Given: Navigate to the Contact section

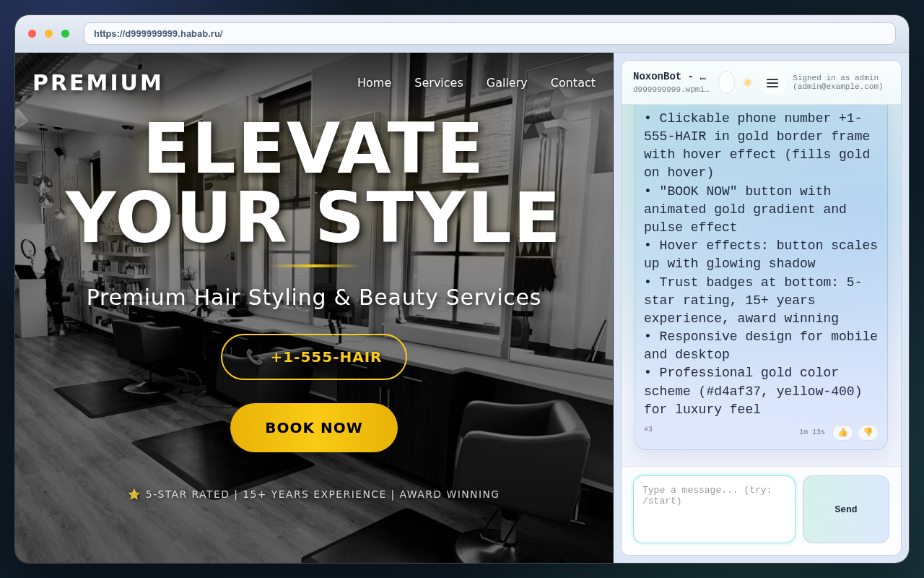Looking at the screenshot, I should coord(573,82).
